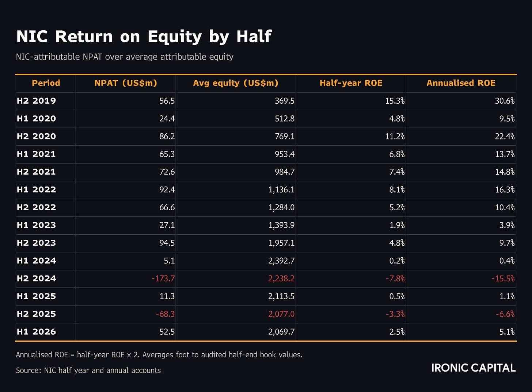Click the source note about NIC accounts
Image resolution: width=532 pixels, height=392 pixels.
pyautogui.click(x=88, y=370)
